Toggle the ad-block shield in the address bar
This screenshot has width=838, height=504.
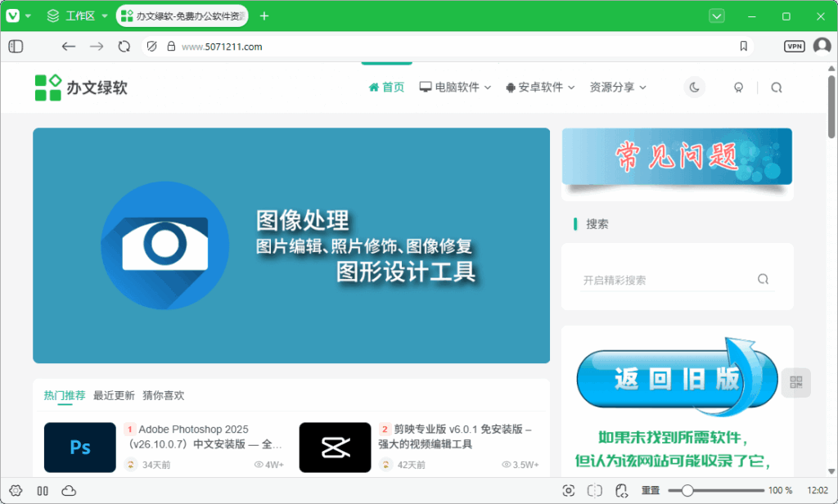(x=151, y=47)
